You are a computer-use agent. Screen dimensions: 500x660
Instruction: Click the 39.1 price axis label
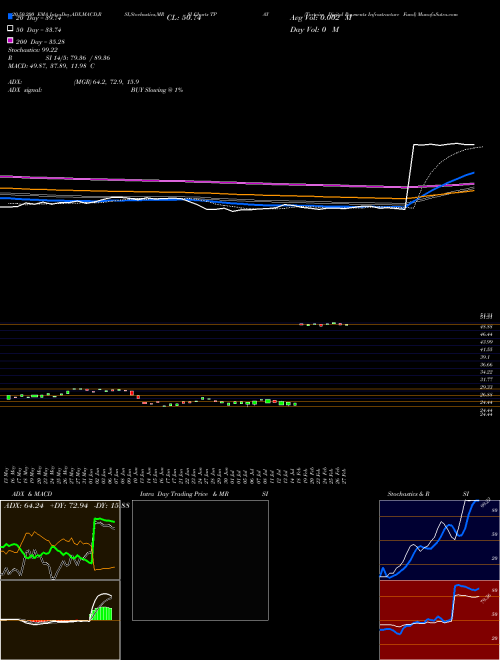click(x=484, y=357)
